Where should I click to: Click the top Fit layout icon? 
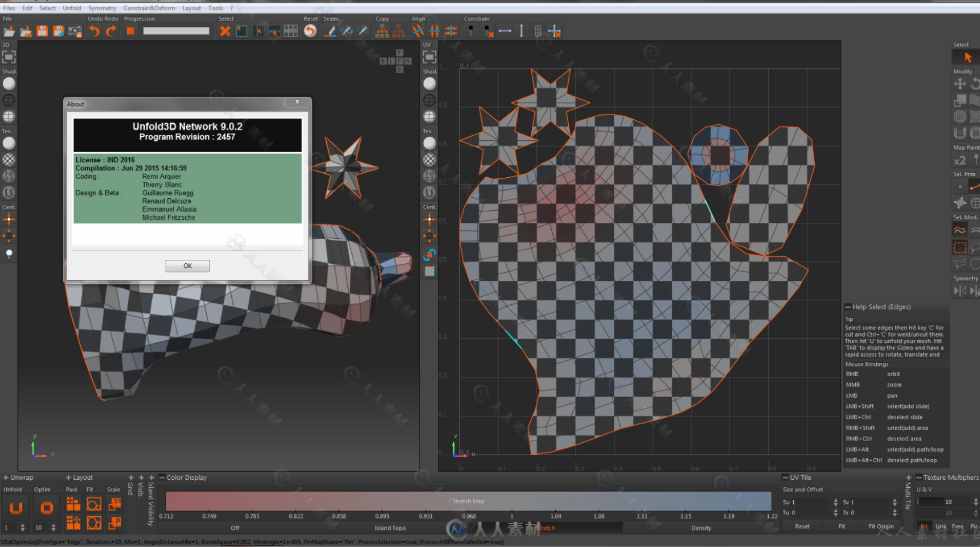[x=94, y=504]
